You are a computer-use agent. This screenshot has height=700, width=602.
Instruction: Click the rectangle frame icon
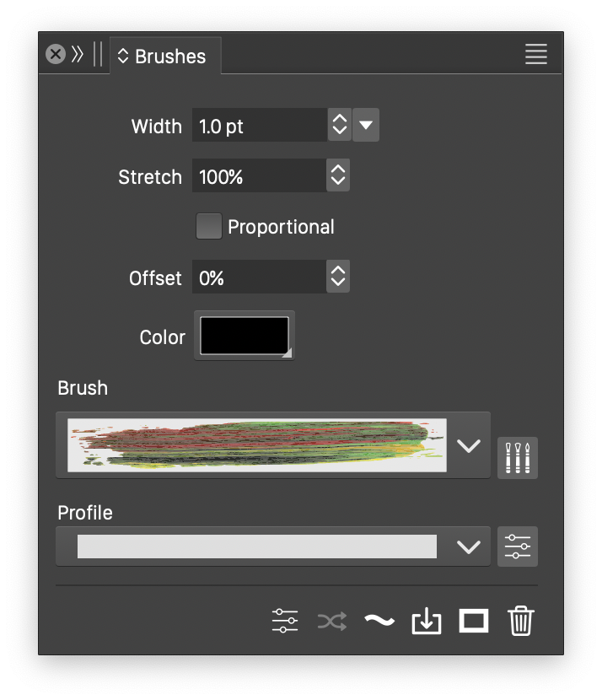tap(474, 622)
